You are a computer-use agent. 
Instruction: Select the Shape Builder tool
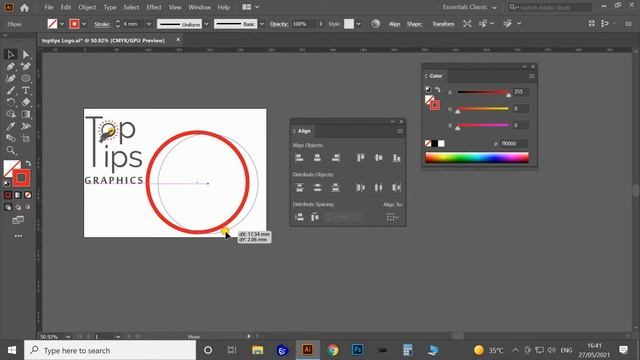coord(11,114)
